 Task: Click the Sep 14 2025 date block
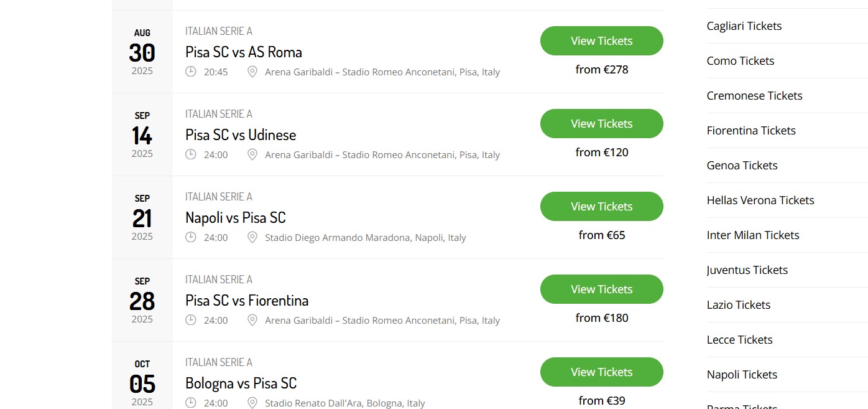tap(142, 134)
